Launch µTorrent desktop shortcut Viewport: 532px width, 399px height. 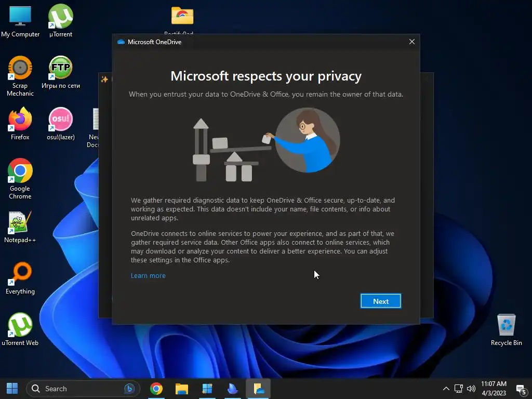click(x=61, y=21)
